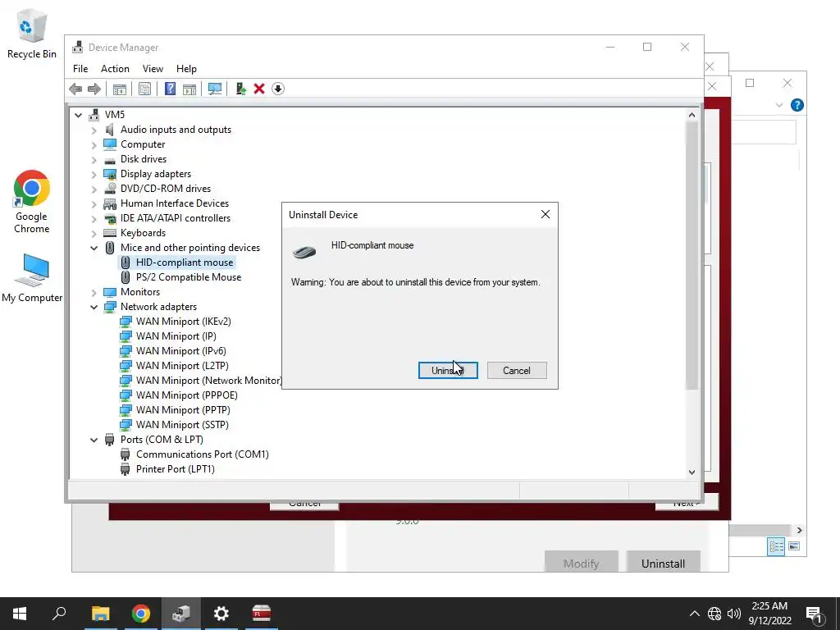Select WAN Miniport (IKEv2)
The width and height of the screenshot is (840, 630).
(x=183, y=322)
